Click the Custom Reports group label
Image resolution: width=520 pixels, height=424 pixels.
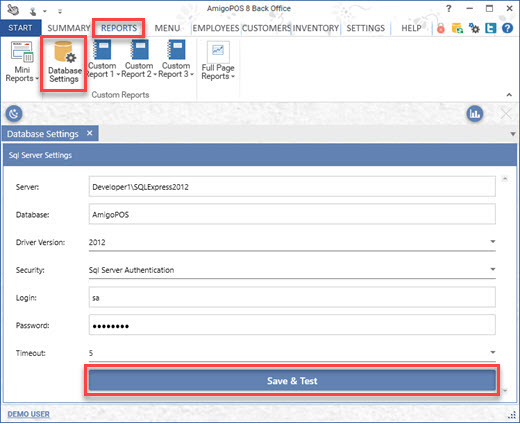120,95
